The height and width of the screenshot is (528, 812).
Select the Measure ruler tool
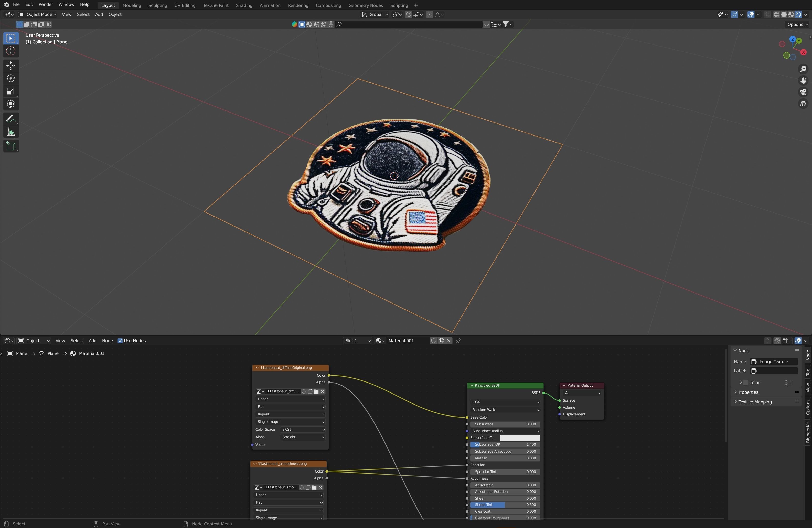point(10,132)
